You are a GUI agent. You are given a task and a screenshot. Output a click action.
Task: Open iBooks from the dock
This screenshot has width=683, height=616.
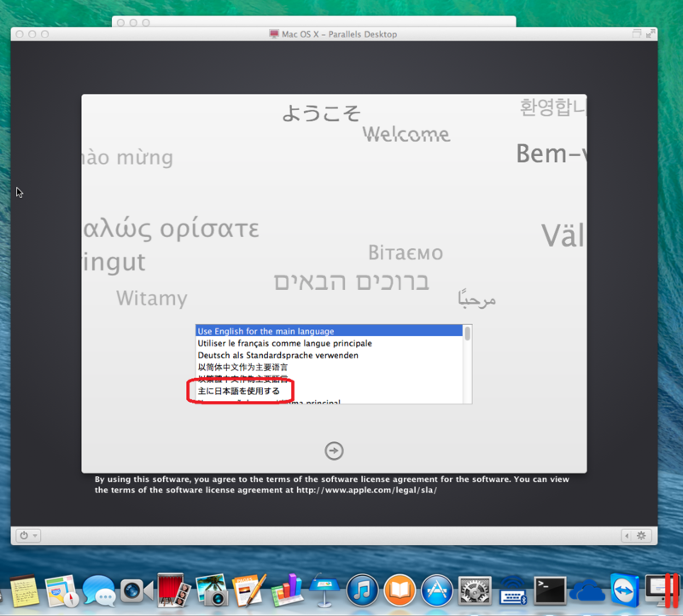400,590
